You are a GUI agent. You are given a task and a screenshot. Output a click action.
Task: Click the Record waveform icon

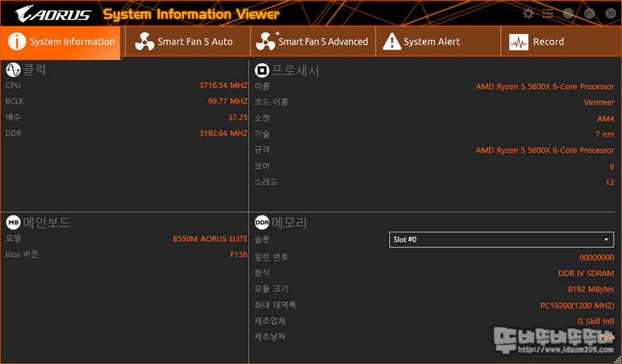(518, 41)
